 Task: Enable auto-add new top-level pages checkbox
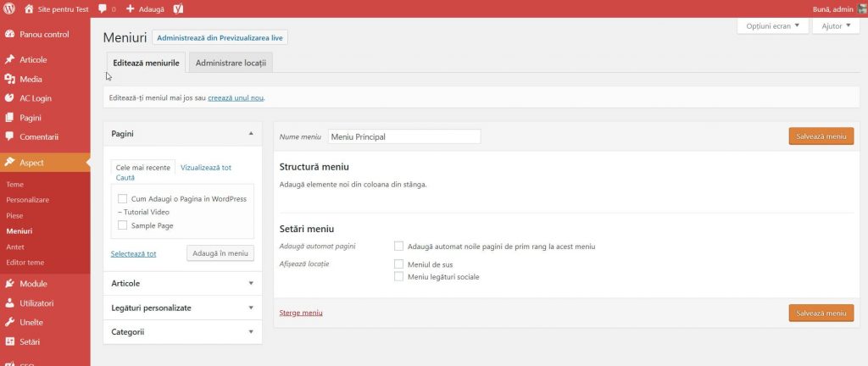[x=399, y=247]
